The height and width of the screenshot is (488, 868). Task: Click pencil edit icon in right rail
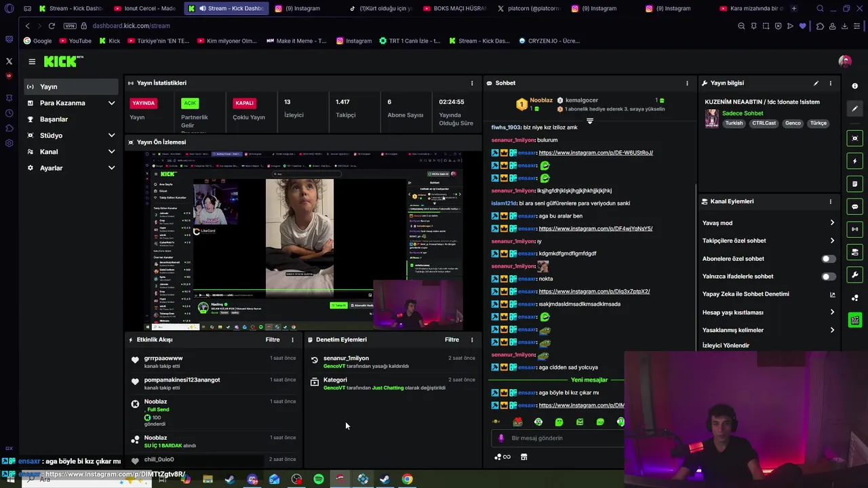click(x=855, y=108)
